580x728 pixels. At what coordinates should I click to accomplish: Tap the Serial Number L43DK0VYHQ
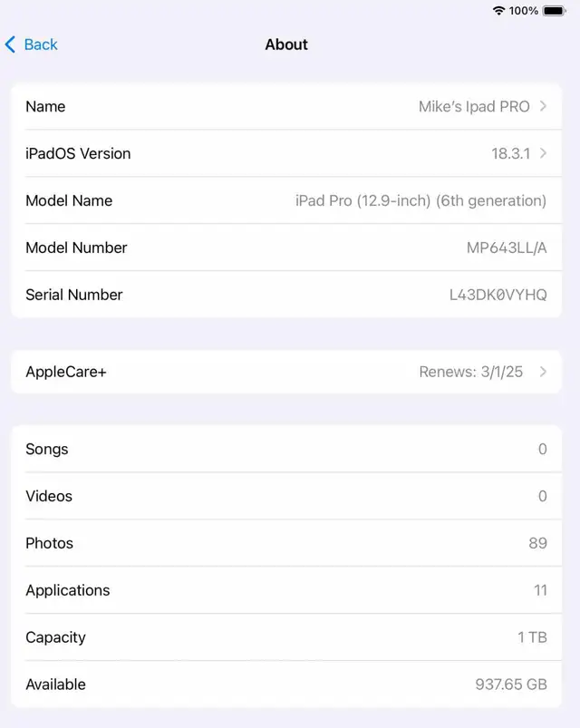click(x=498, y=295)
